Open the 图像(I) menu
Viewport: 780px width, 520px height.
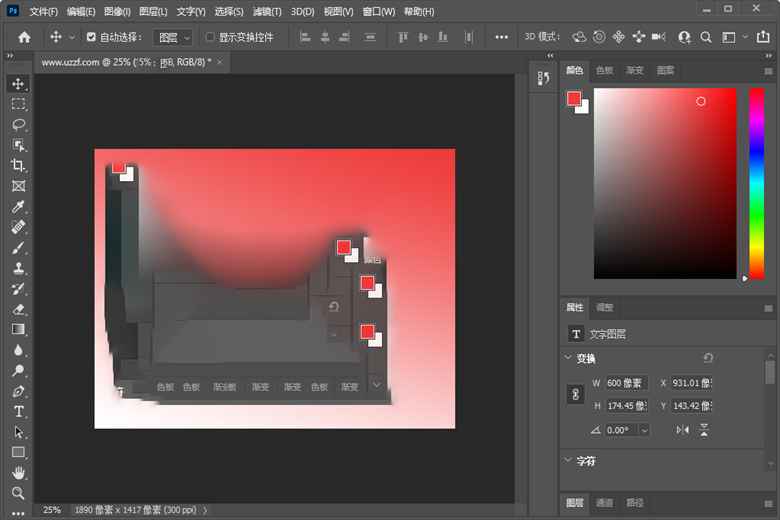click(117, 11)
